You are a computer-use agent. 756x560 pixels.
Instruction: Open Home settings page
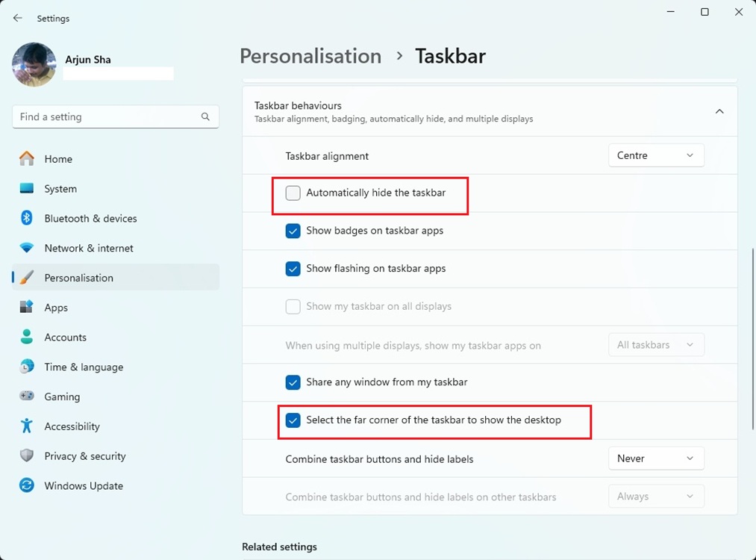115,159
